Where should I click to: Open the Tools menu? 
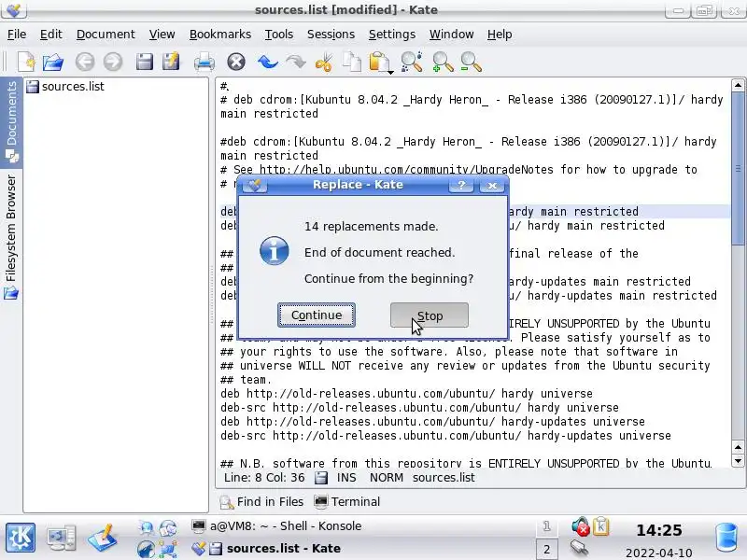tap(278, 35)
